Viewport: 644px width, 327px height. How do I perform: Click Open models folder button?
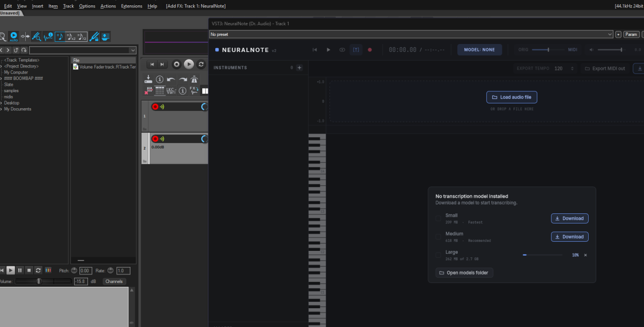pos(464,273)
